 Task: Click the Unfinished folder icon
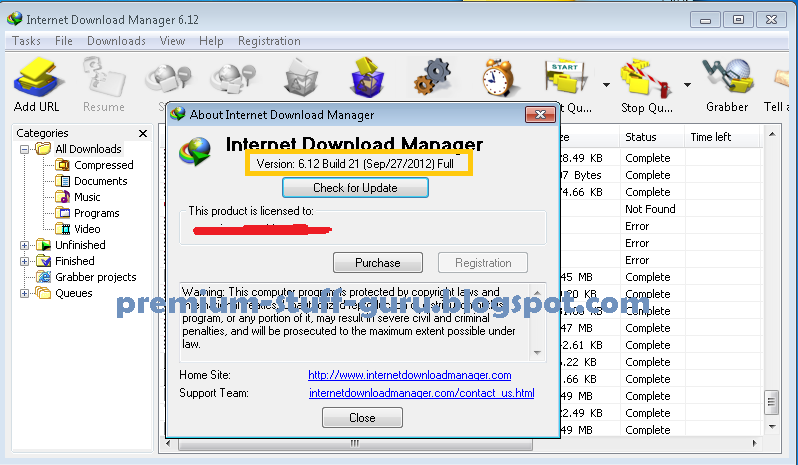coord(44,245)
